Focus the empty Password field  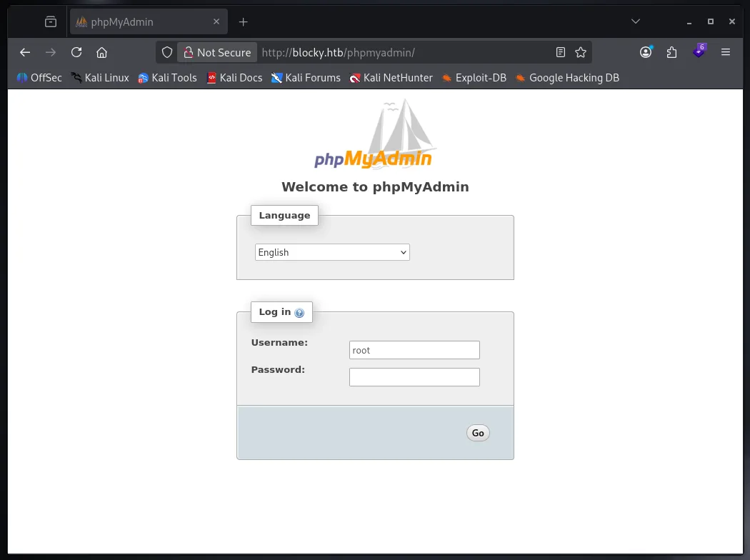coord(414,377)
